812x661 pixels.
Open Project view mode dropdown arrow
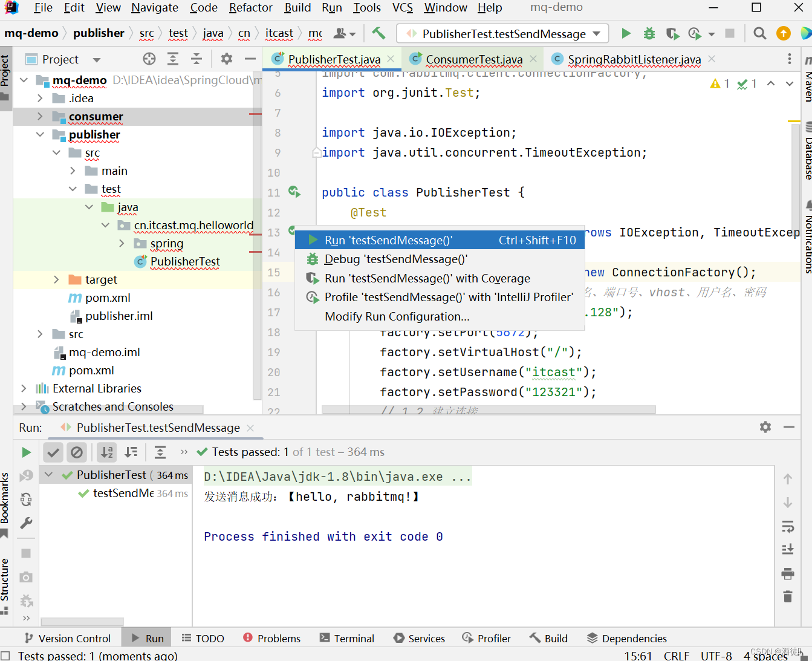click(97, 60)
